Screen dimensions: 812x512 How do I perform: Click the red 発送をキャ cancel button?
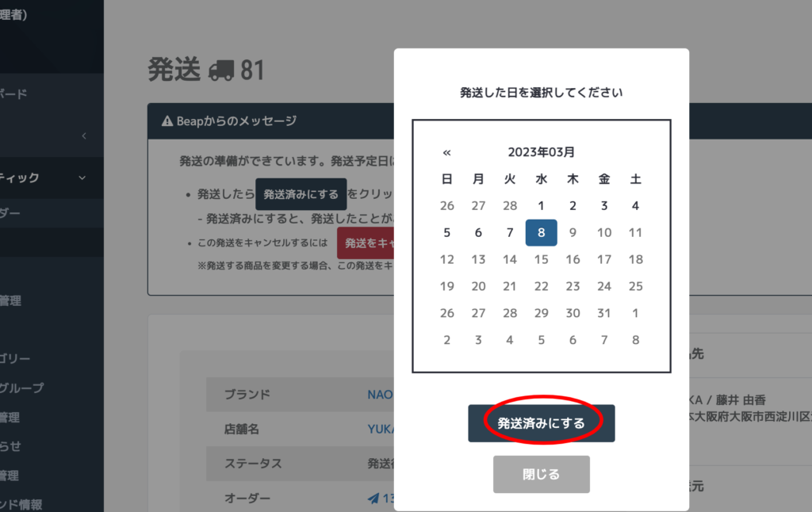point(366,243)
